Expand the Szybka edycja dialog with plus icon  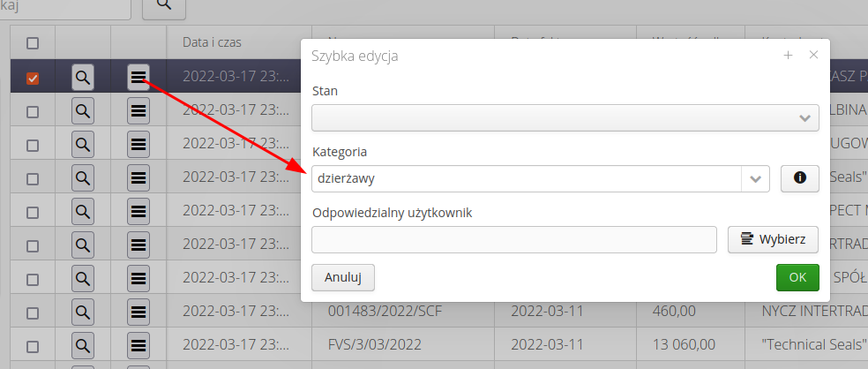[x=788, y=56]
